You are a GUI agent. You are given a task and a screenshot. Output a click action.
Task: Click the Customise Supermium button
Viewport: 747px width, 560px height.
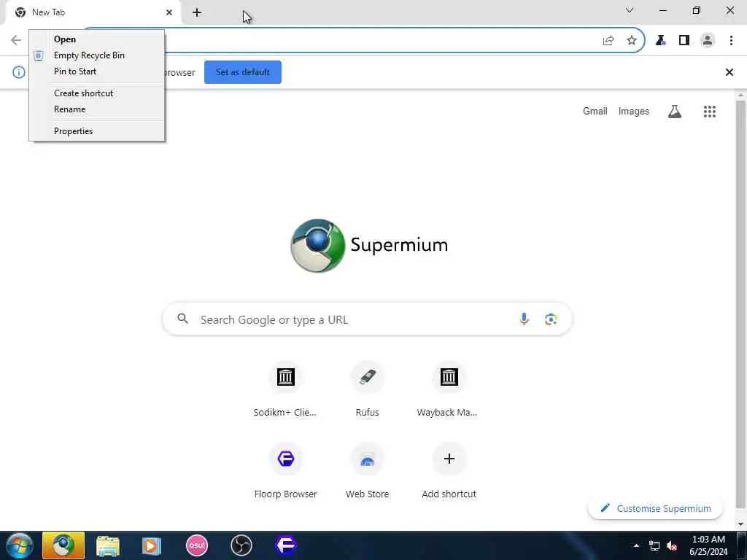(x=656, y=508)
